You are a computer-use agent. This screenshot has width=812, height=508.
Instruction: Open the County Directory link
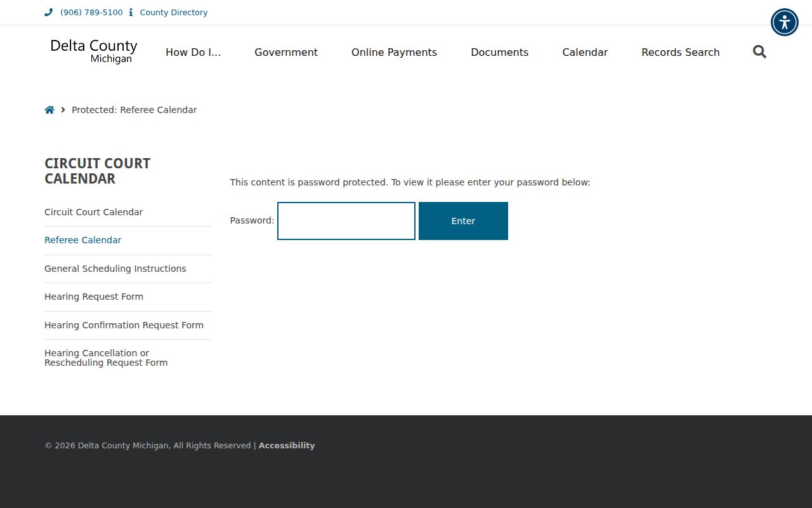tap(174, 12)
